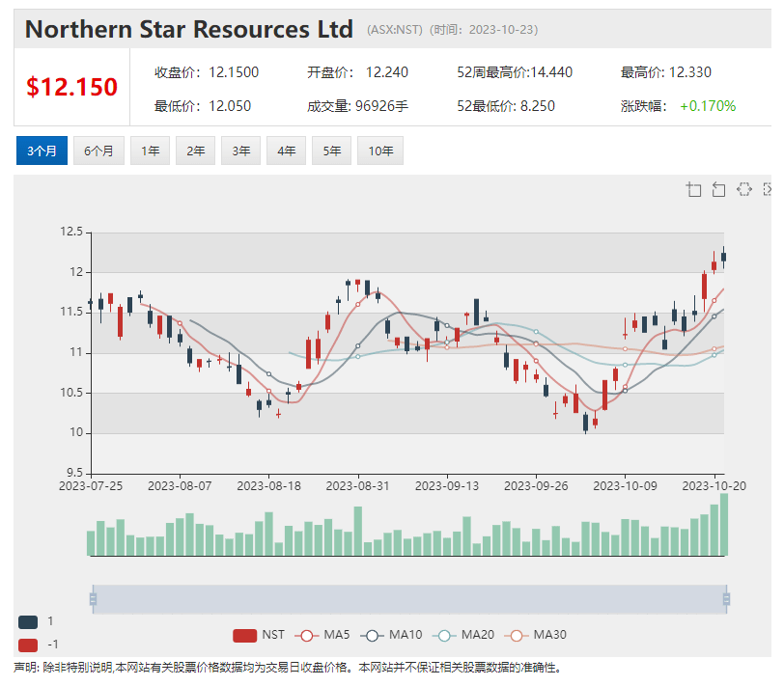Select the horizontal brush selection icon
The height and width of the screenshot is (686, 784).
tap(743, 189)
